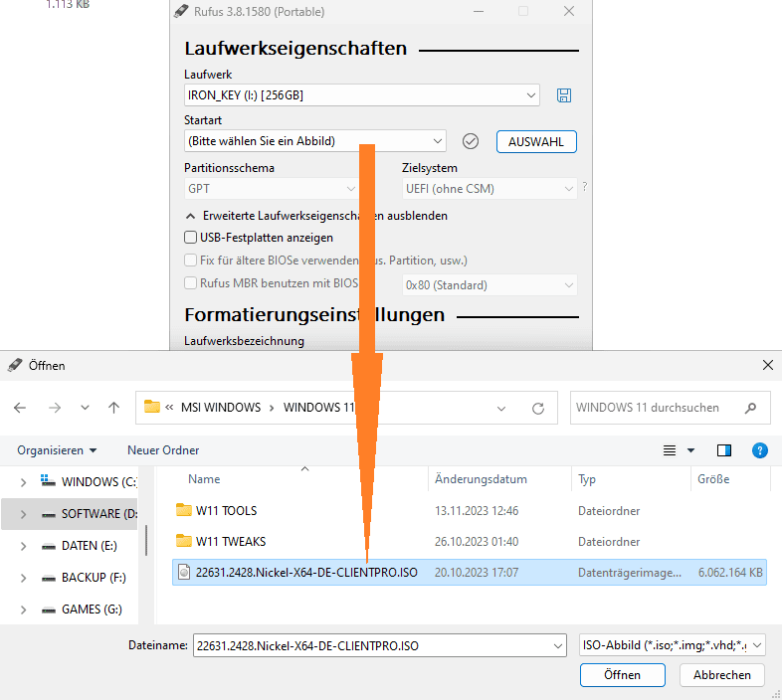Screen dimensions: 782x700
Task: Select 22631.2428.Nickel-X64-DE-CLIENTPRO.ISO file row
Action: click(x=470, y=573)
